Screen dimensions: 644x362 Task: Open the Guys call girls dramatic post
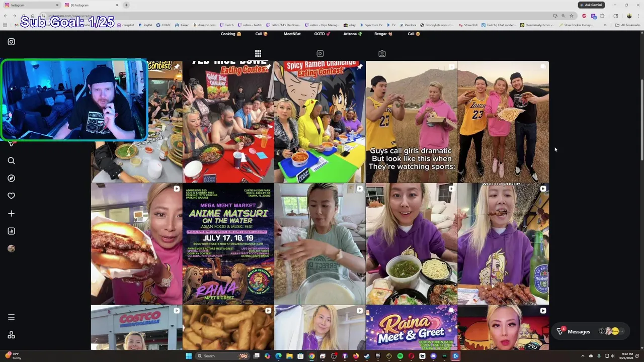[x=412, y=122]
